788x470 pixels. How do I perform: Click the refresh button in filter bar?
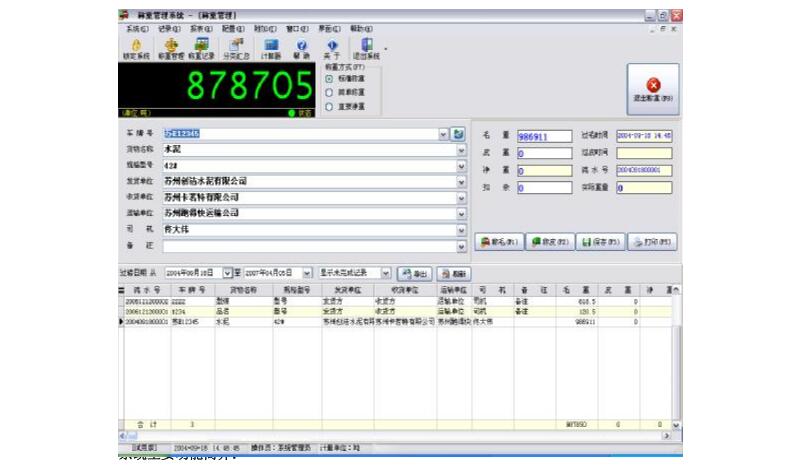pos(453,274)
